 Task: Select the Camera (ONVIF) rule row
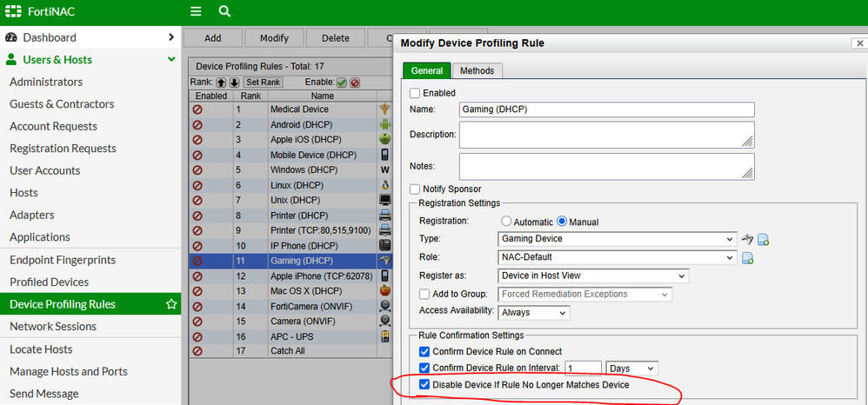tap(291, 321)
